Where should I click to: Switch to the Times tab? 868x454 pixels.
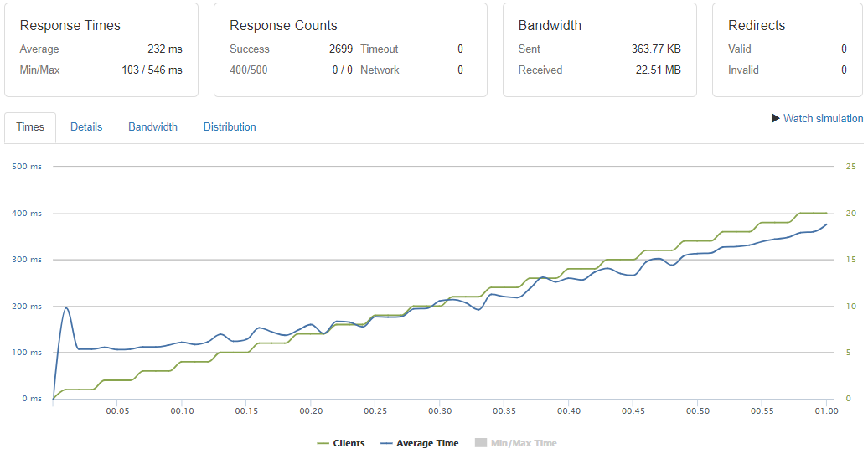point(30,127)
